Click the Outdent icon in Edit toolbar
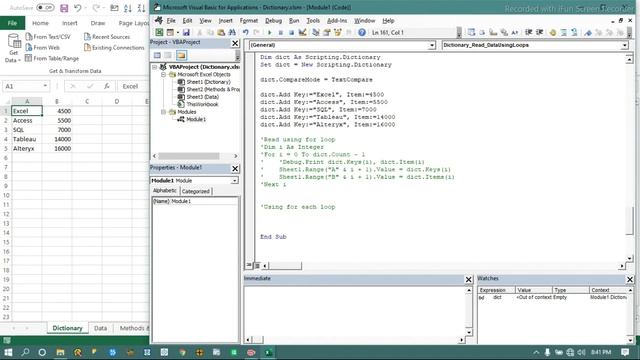640x360 pixels. (540, 33)
